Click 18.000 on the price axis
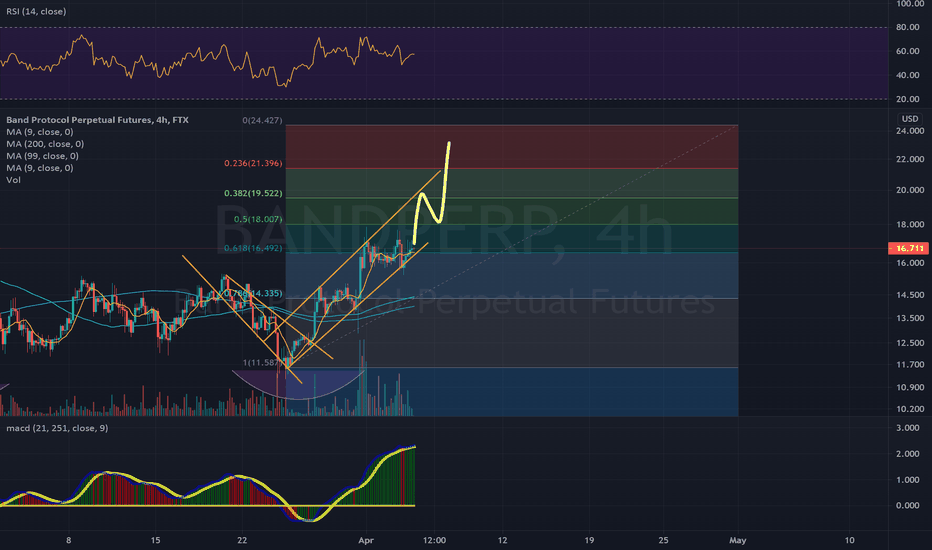 (910, 225)
